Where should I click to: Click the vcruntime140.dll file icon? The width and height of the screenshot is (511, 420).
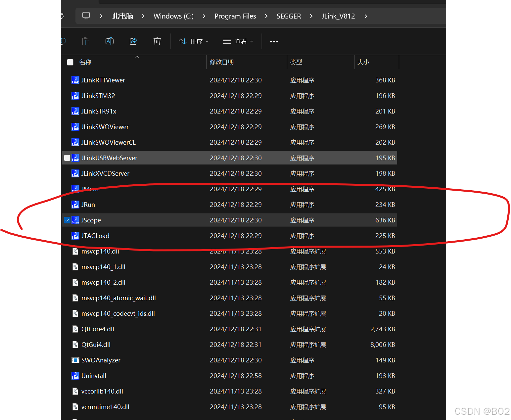pyautogui.click(x=75, y=407)
